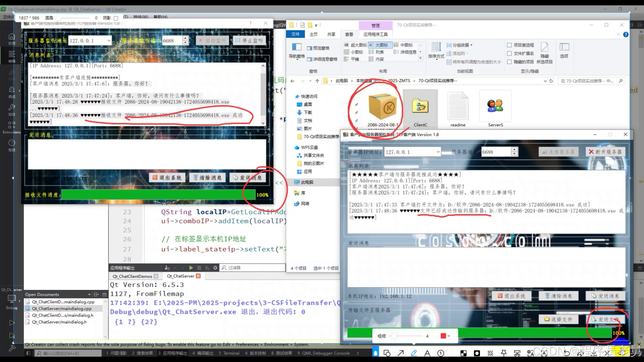
Task: Switch to the 查看 ribbon tab
Action: 349,34
